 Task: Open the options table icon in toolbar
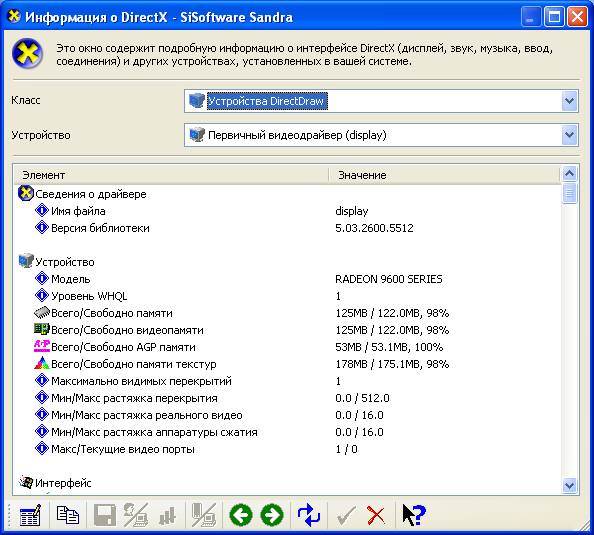click(x=30, y=515)
